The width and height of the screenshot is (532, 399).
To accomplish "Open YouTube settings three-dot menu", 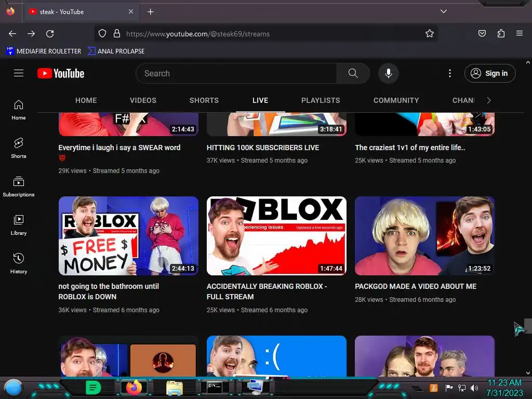I will (450, 73).
